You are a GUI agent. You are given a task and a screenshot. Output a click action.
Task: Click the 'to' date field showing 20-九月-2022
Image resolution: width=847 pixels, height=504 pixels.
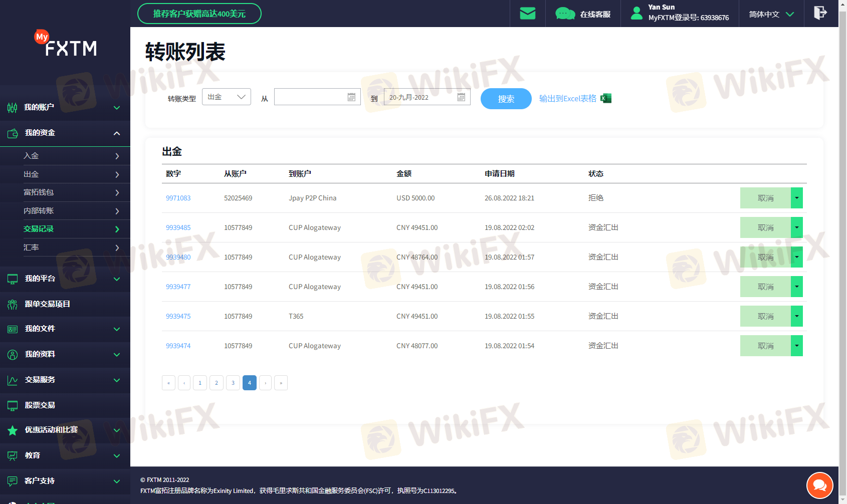tap(427, 97)
